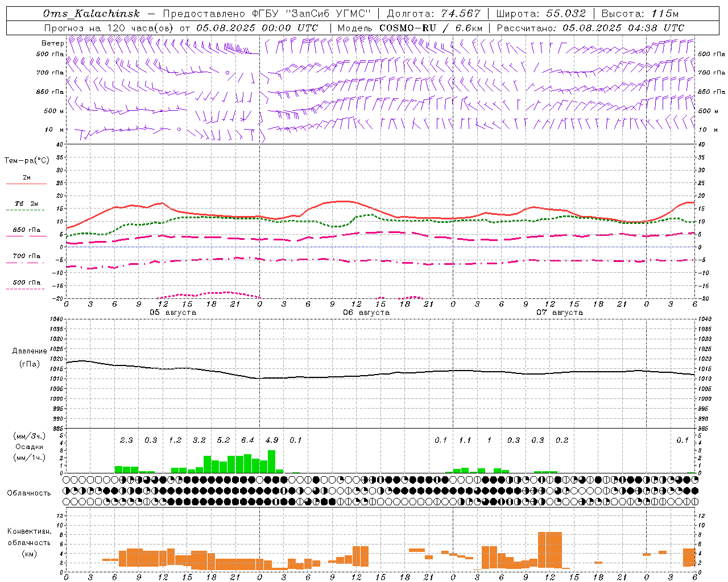Viewport: 728px width, 582px height.
Task: Click the model name COSMO-RU / 6.6км
Action: tap(431, 28)
